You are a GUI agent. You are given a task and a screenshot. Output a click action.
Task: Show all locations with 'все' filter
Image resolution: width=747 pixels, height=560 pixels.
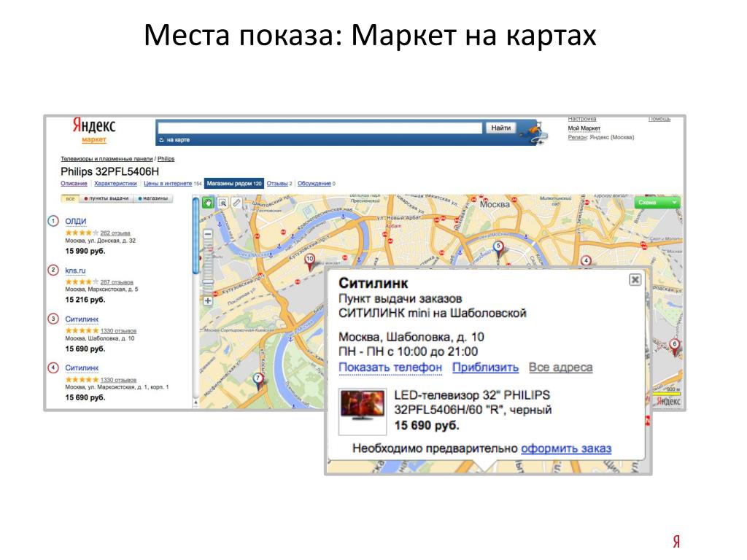pyautogui.click(x=70, y=198)
